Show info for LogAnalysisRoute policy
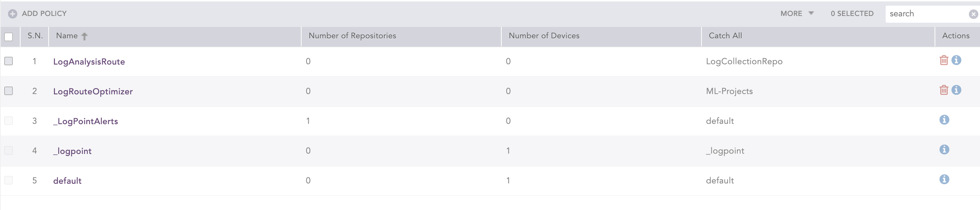This screenshot has width=980, height=210. (x=956, y=60)
